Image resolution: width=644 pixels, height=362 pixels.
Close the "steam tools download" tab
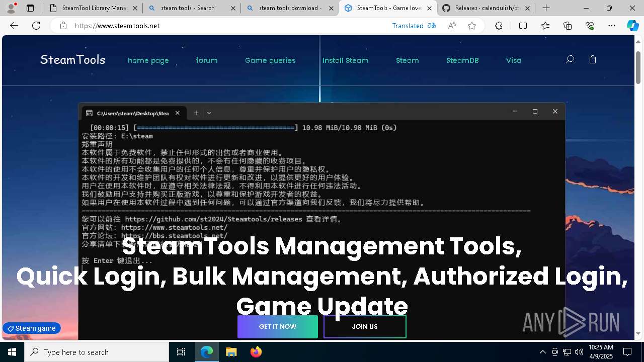point(331,8)
